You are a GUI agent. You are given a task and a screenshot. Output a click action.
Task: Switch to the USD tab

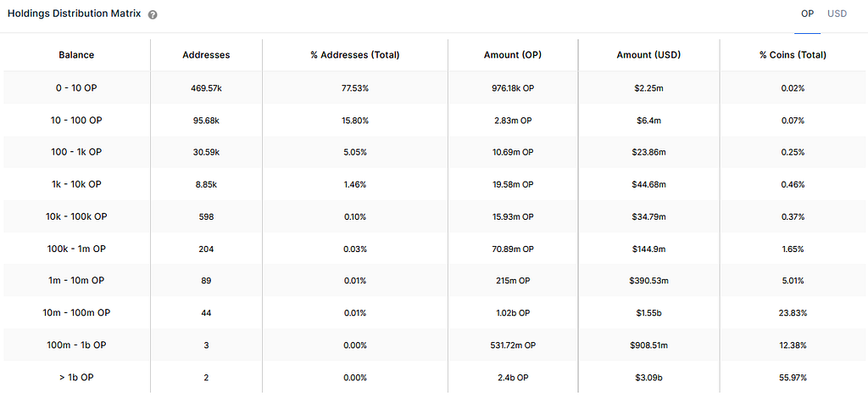[837, 14]
